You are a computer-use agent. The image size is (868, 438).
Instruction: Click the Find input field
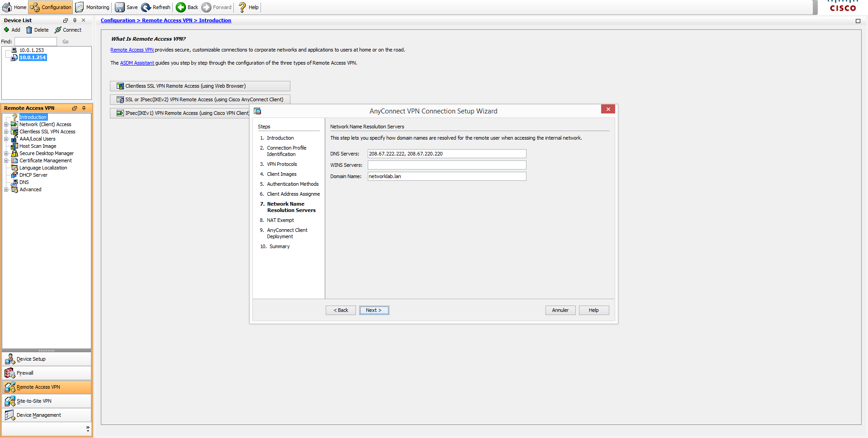tap(36, 42)
